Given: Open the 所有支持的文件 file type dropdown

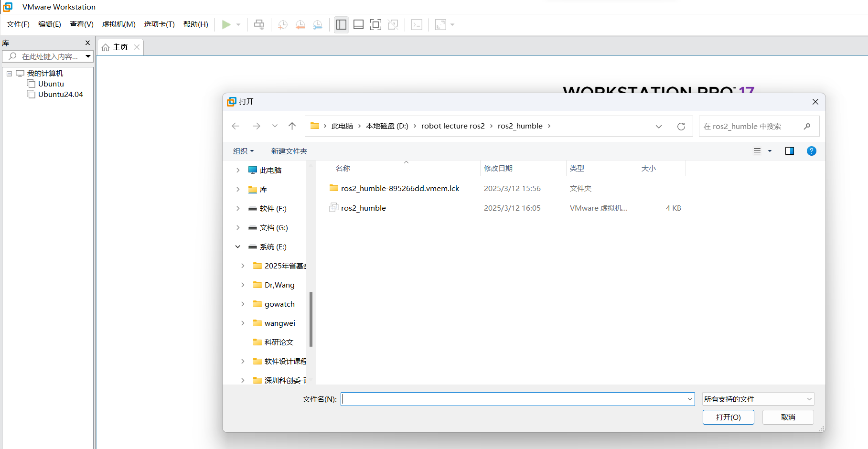Looking at the screenshot, I should [758, 399].
